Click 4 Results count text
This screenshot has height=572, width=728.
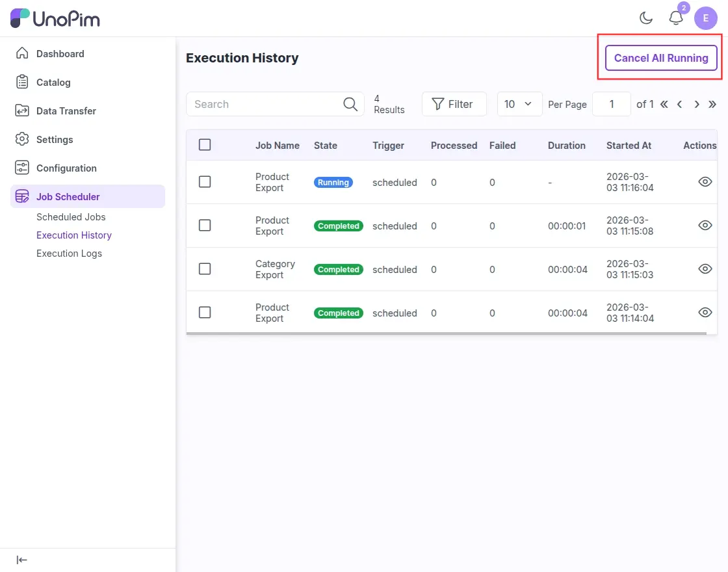click(x=389, y=104)
